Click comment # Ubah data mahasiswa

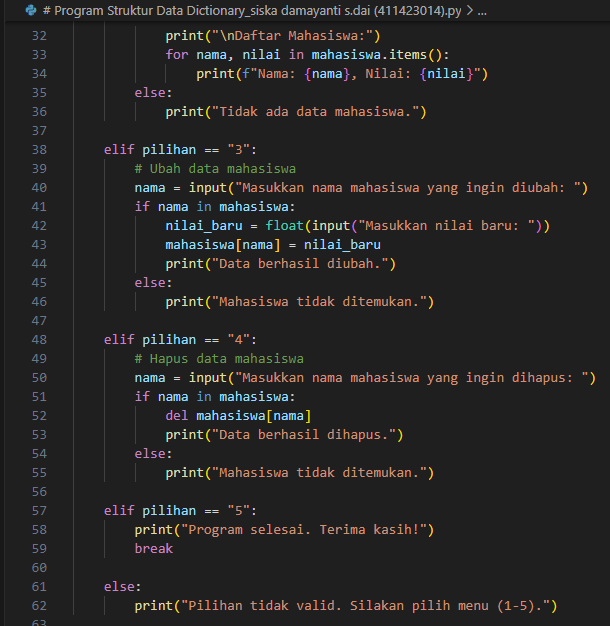click(215, 169)
